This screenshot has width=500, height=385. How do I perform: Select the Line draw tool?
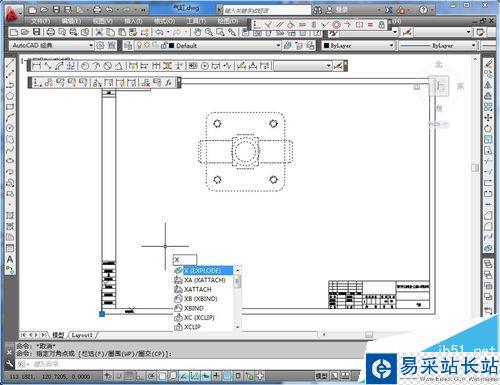(10, 64)
